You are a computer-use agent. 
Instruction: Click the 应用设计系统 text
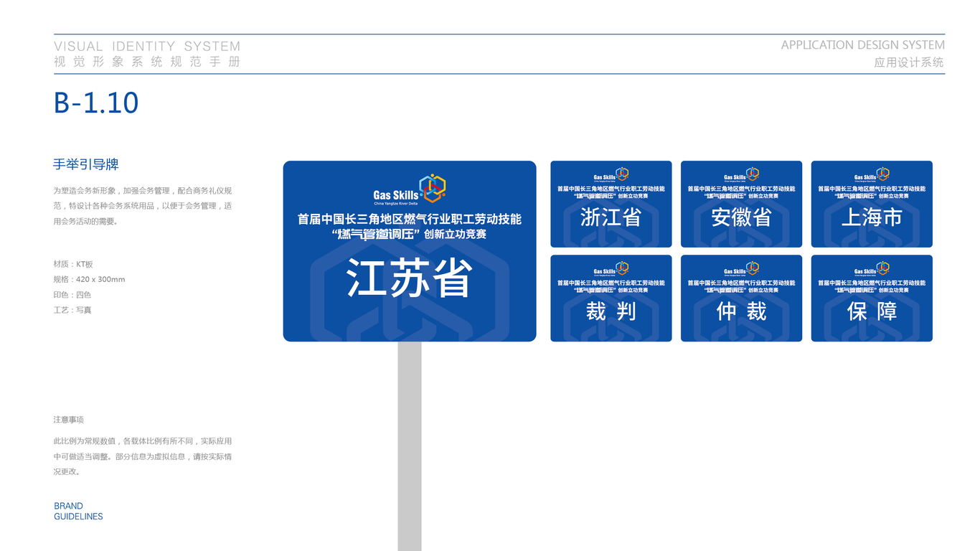(x=909, y=62)
